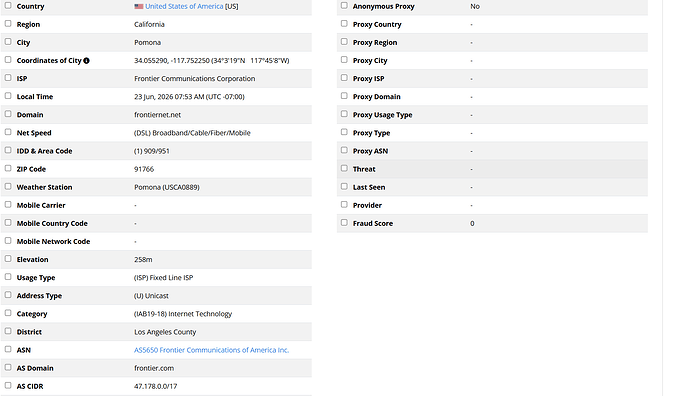This screenshot has width=690, height=396.
Task: Tick the Address Type checkbox
Action: 8,295
